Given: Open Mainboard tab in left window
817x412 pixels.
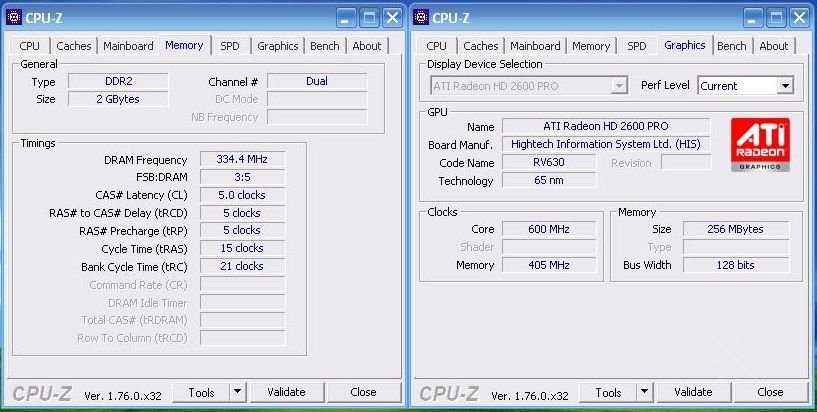Looking at the screenshot, I should pyautogui.click(x=128, y=46).
